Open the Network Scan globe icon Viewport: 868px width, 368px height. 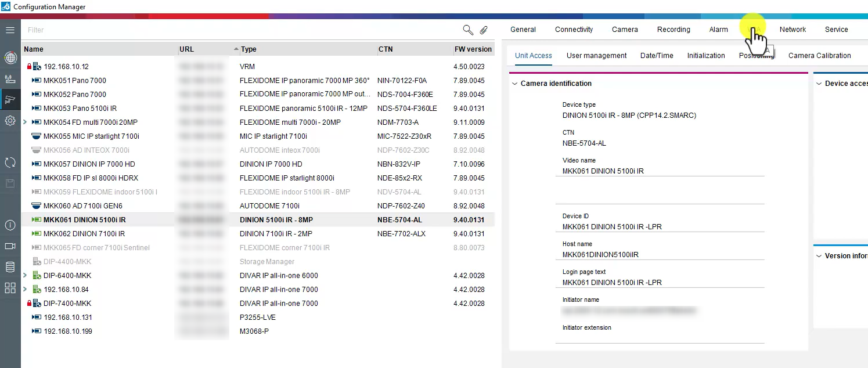pyautogui.click(x=10, y=57)
